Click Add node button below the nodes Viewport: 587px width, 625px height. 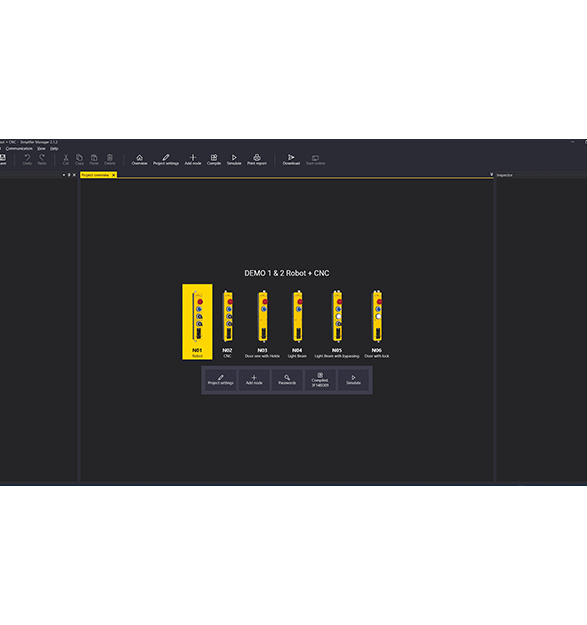point(254,380)
